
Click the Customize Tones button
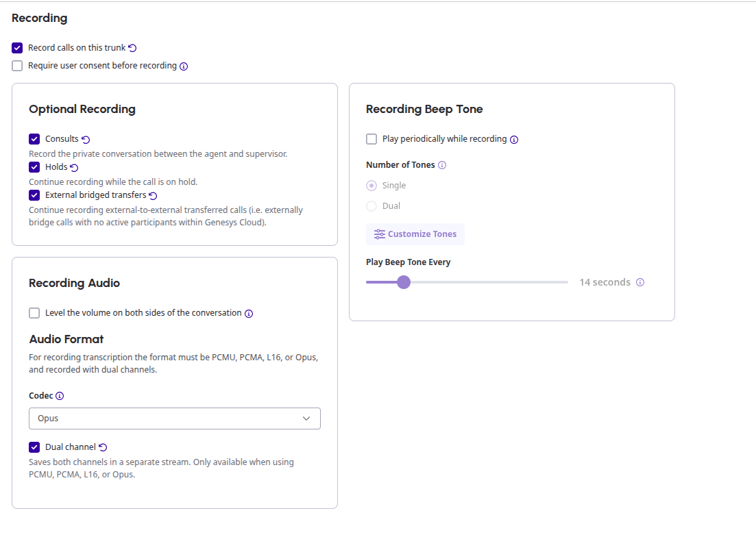pyautogui.click(x=415, y=234)
